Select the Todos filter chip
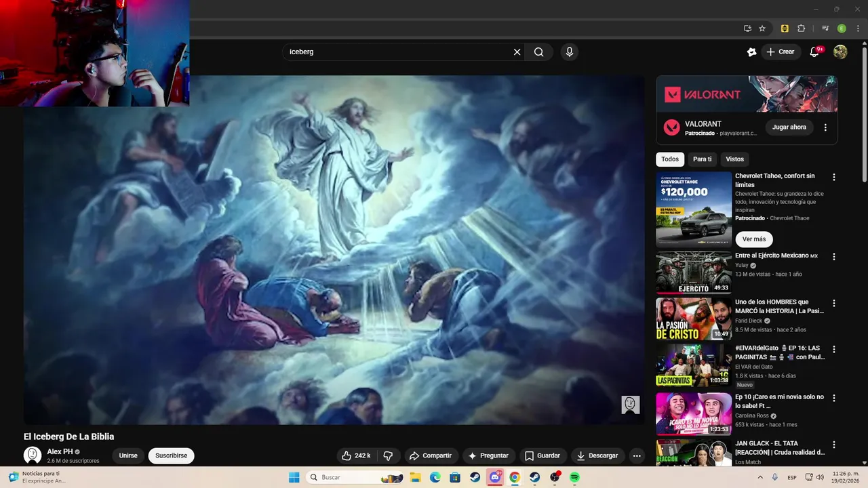 670,159
